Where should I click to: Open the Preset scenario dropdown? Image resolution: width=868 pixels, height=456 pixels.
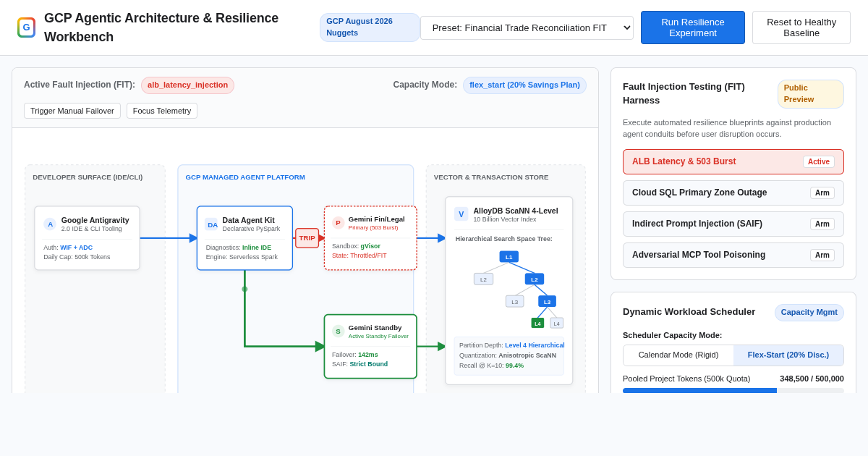click(x=527, y=28)
